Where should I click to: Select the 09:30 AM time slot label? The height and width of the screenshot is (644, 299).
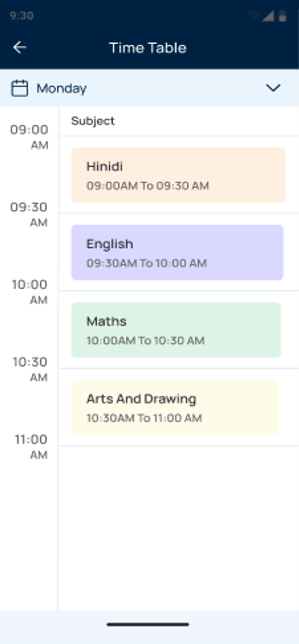tap(29, 215)
